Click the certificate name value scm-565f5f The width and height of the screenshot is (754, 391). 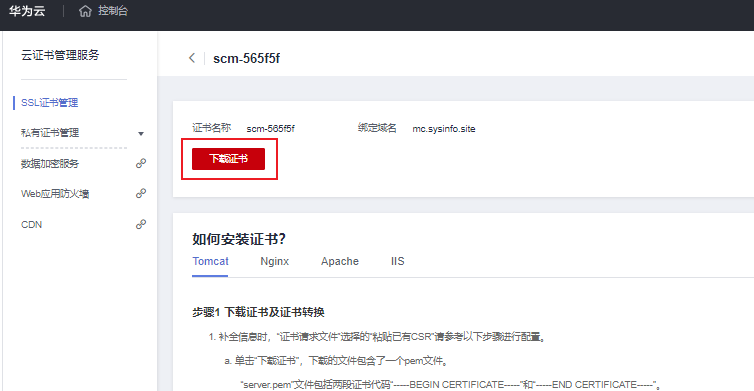(271, 128)
